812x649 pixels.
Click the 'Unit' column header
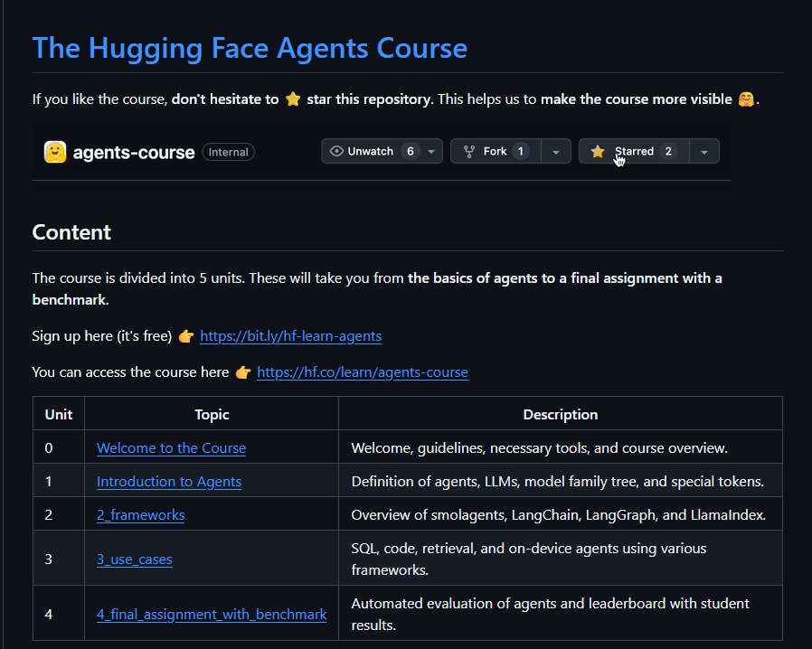(59, 415)
